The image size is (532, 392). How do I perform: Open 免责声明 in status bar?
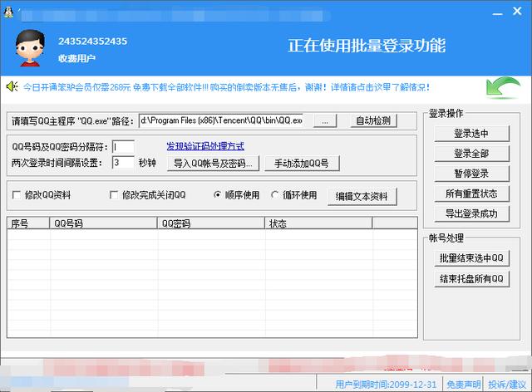coord(464,385)
